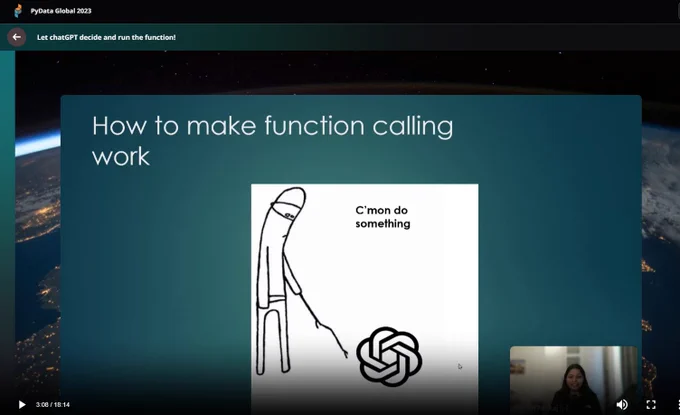Enter fullscreen mode
This screenshot has height=415, width=680.
point(651,405)
